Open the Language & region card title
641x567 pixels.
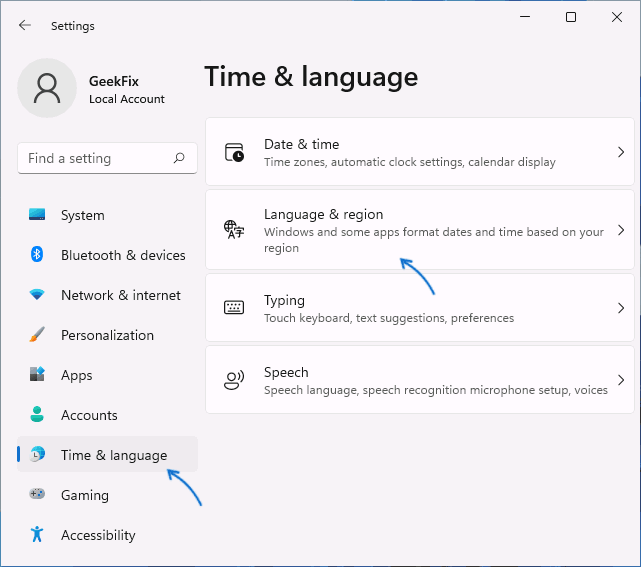click(x=323, y=214)
